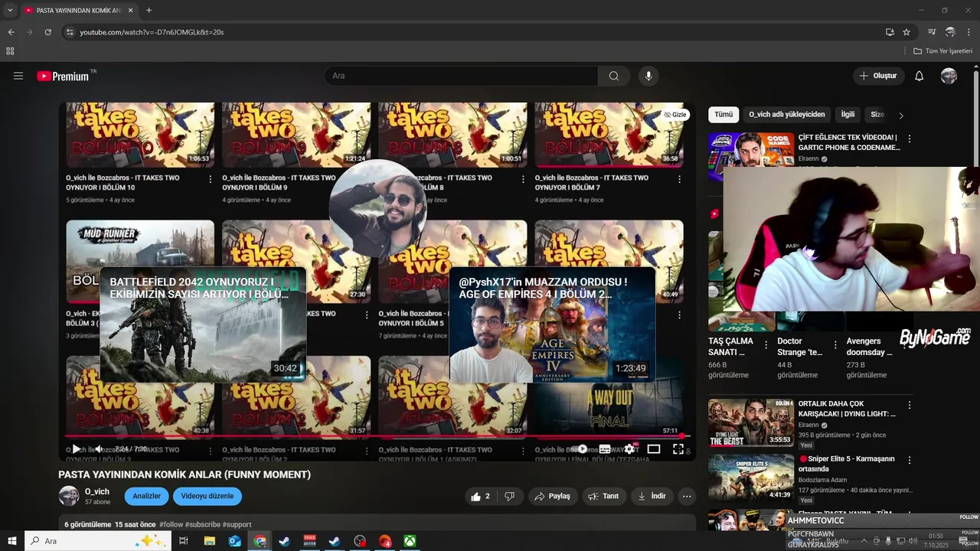Open options menu for IT TAKES TWO BÖLÜM 7

679,179
